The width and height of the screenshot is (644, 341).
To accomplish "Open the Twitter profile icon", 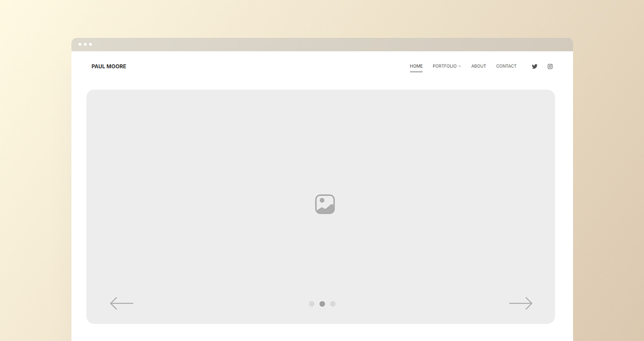I will coord(534,66).
